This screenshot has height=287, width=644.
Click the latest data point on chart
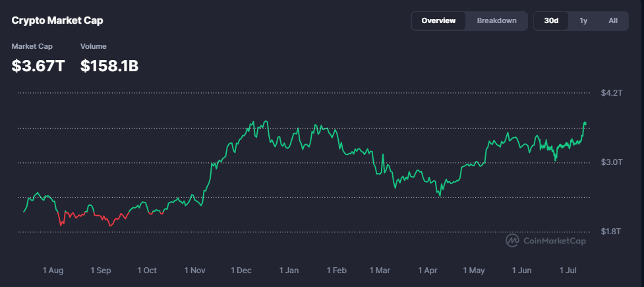[x=585, y=123]
